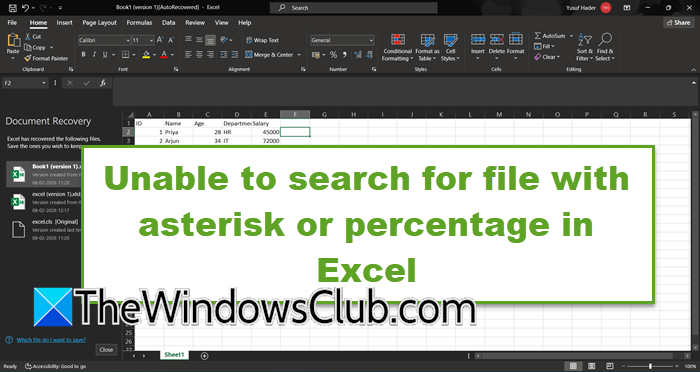Image resolution: width=700 pixels, height=372 pixels.
Task: Expand the font color dropdown arrow
Action: pos(172,54)
